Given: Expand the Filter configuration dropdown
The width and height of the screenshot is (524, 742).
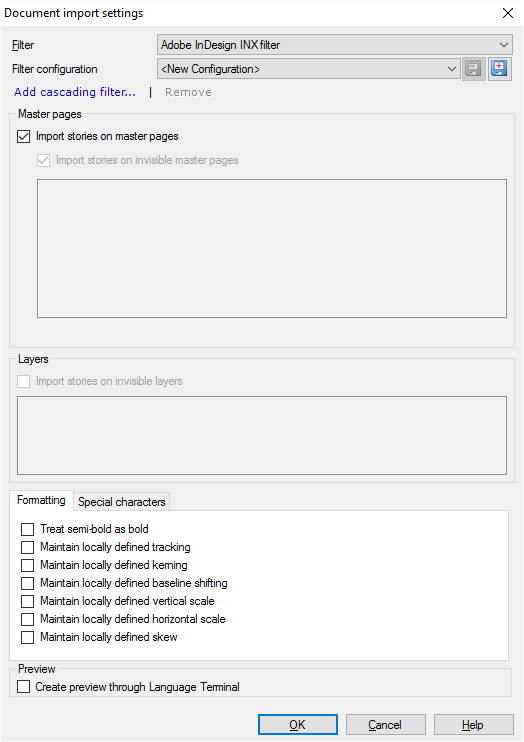Looking at the screenshot, I should click(x=309, y=69).
